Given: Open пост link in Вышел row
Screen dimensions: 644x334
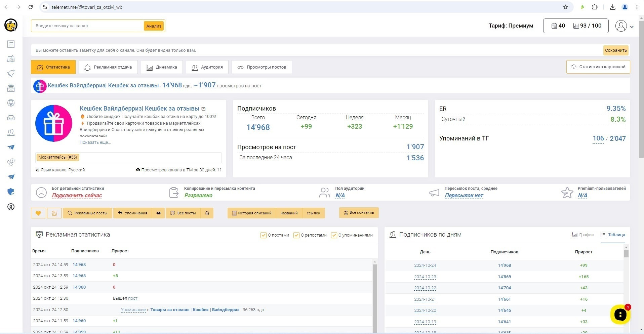Looking at the screenshot, I should (x=133, y=298).
